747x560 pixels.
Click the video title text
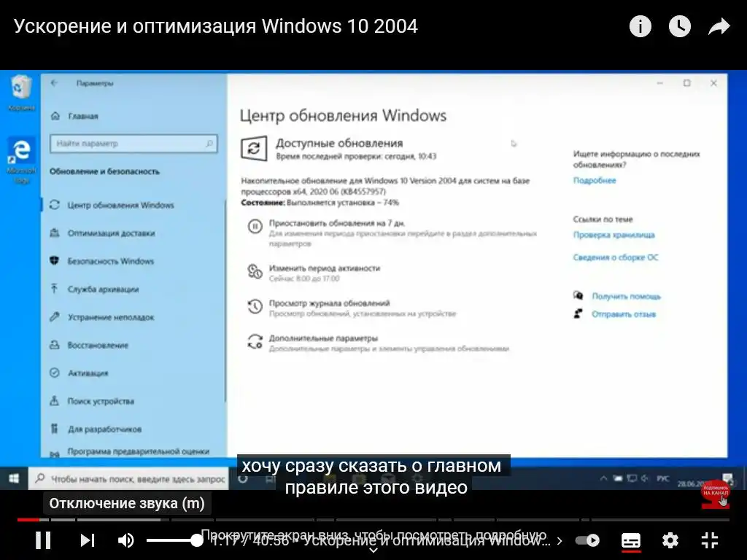[216, 26]
